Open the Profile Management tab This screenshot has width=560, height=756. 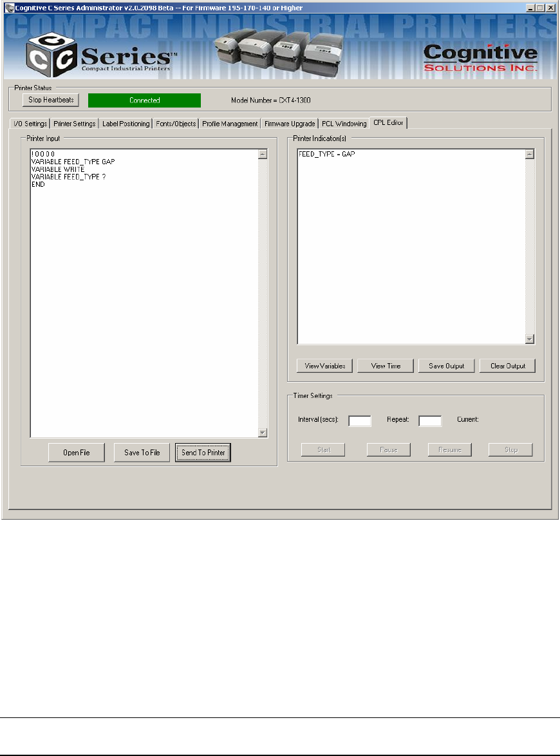(x=230, y=124)
